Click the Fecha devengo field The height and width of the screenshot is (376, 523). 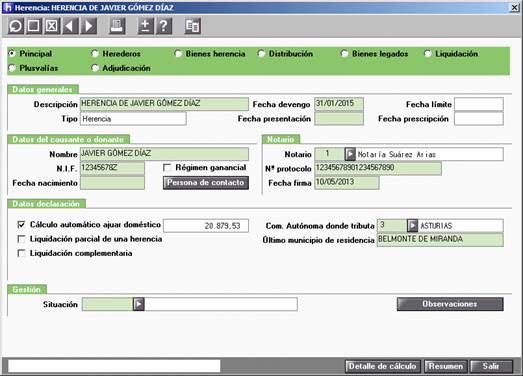click(339, 104)
